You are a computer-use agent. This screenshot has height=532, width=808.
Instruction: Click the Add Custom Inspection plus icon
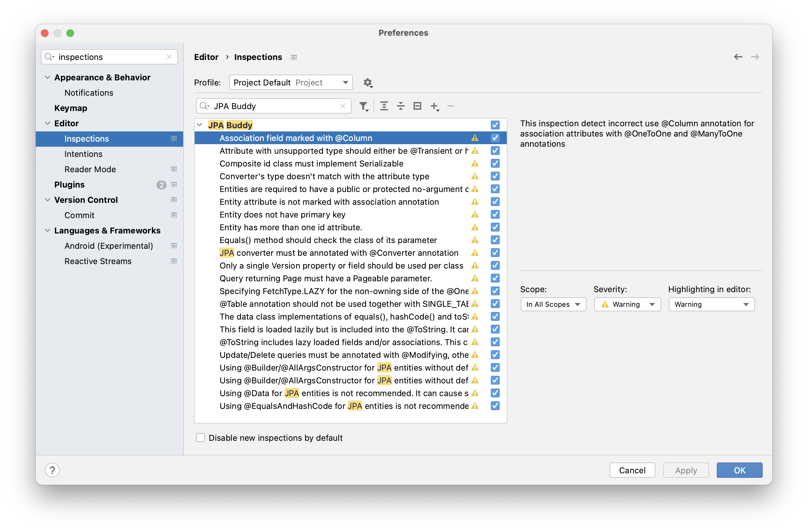point(434,106)
